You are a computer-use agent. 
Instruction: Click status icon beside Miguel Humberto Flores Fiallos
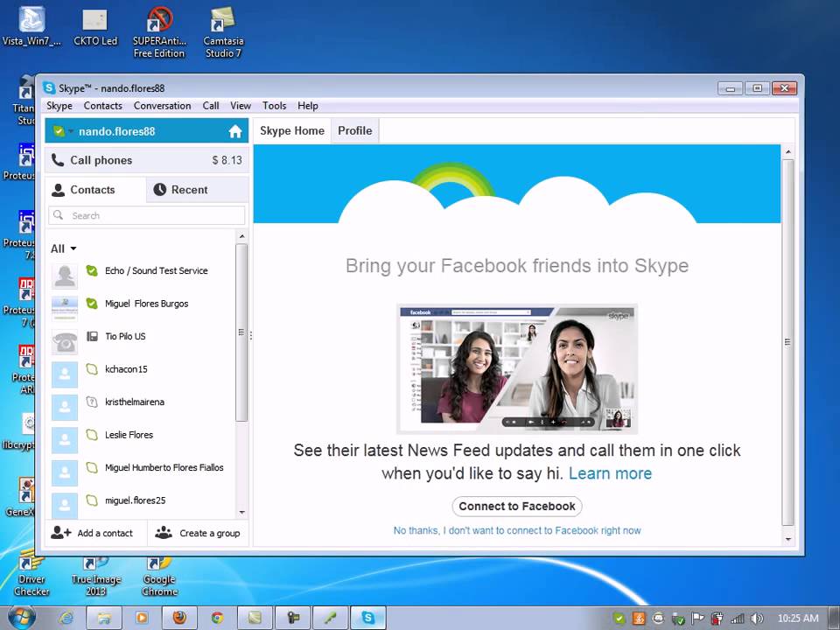92,467
